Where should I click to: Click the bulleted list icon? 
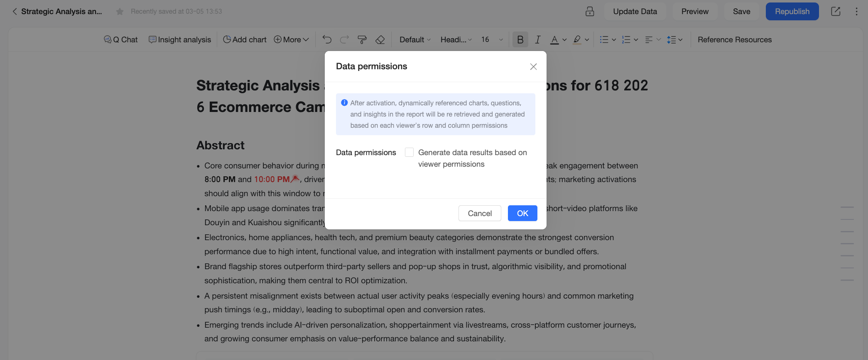tap(604, 39)
